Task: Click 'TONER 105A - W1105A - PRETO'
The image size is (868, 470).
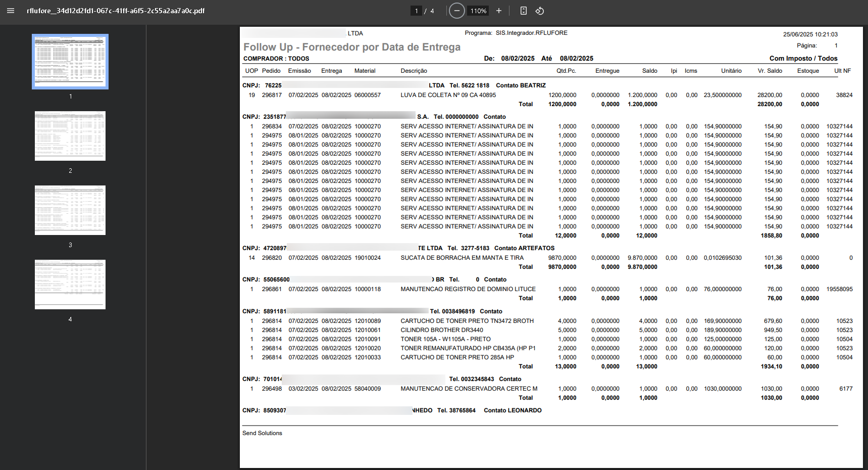Action: pos(445,339)
